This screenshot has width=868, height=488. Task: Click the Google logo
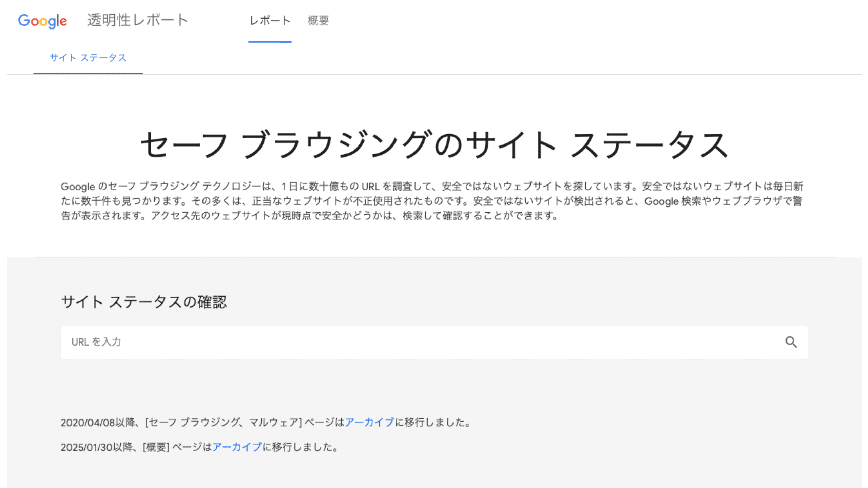pos(42,21)
